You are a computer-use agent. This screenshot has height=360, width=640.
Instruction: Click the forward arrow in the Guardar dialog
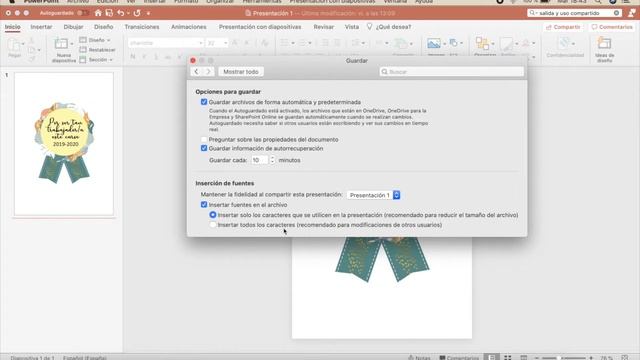208,71
